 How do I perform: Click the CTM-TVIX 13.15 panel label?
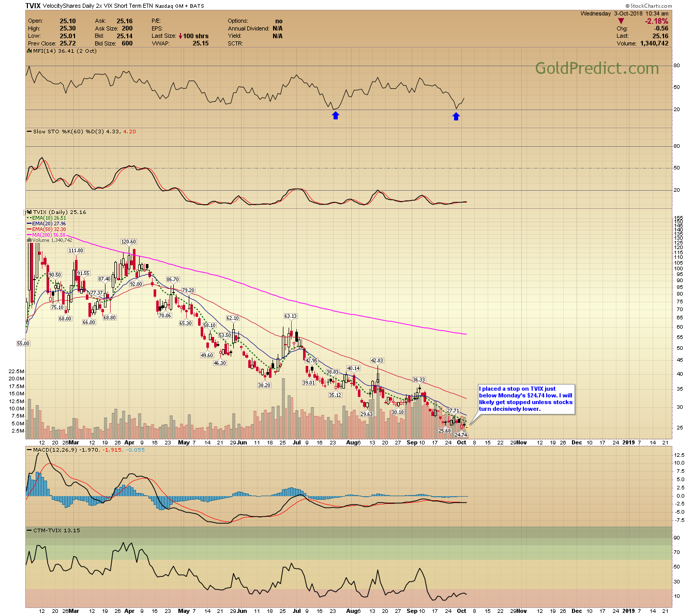tap(56, 530)
